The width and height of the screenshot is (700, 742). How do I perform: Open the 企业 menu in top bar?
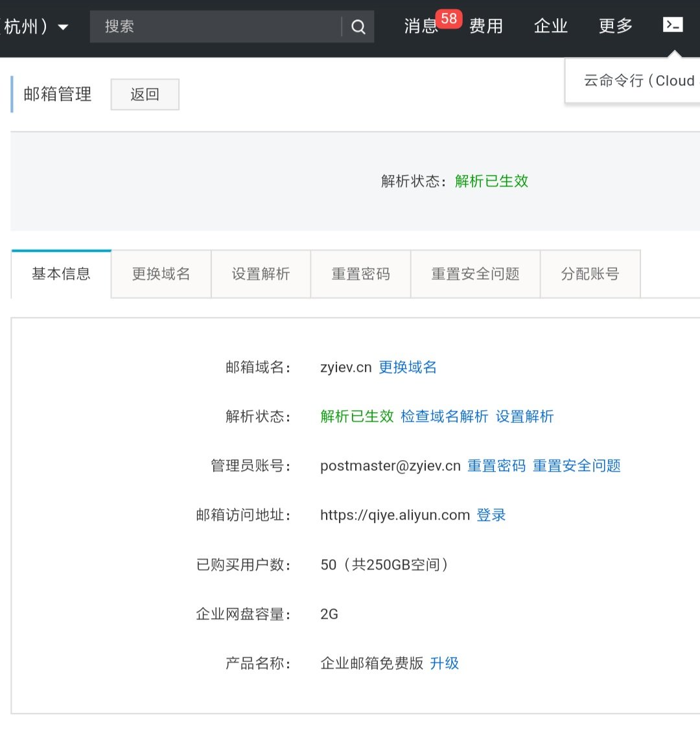pyautogui.click(x=550, y=26)
